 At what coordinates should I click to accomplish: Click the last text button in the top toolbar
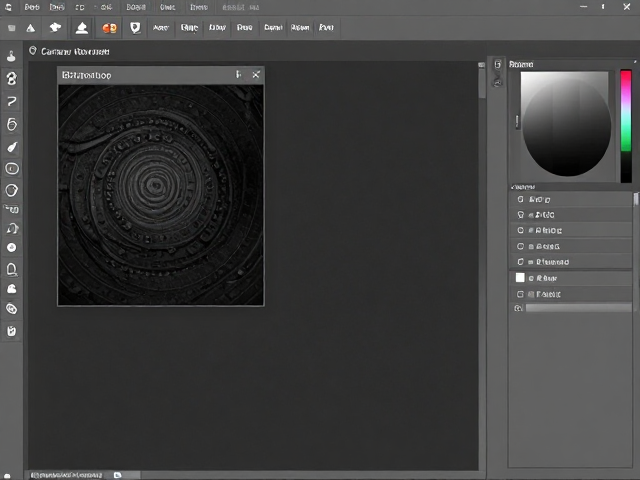(x=326, y=27)
